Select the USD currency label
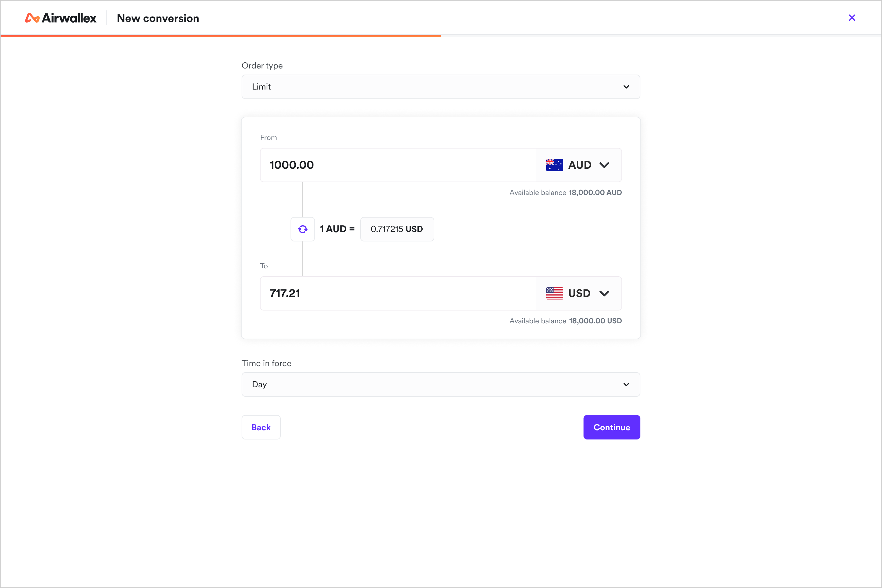882x588 pixels. pos(579,293)
